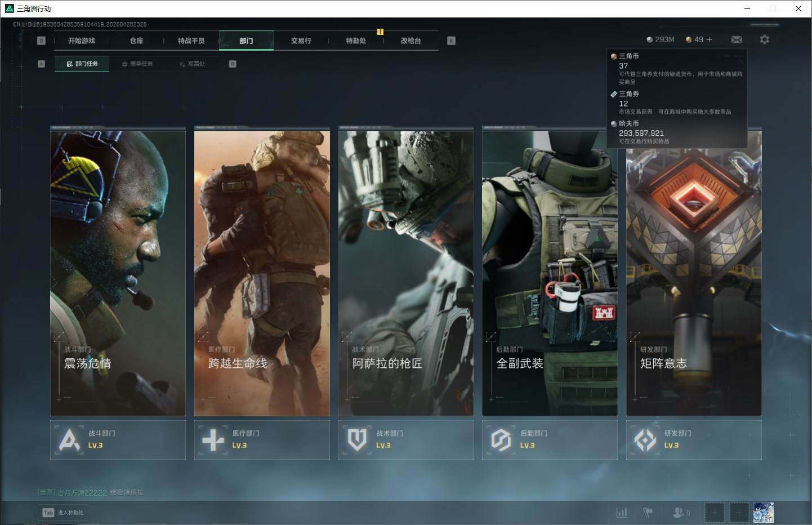Open the 改枪台 tab

pyautogui.click(x=411, y=41)
